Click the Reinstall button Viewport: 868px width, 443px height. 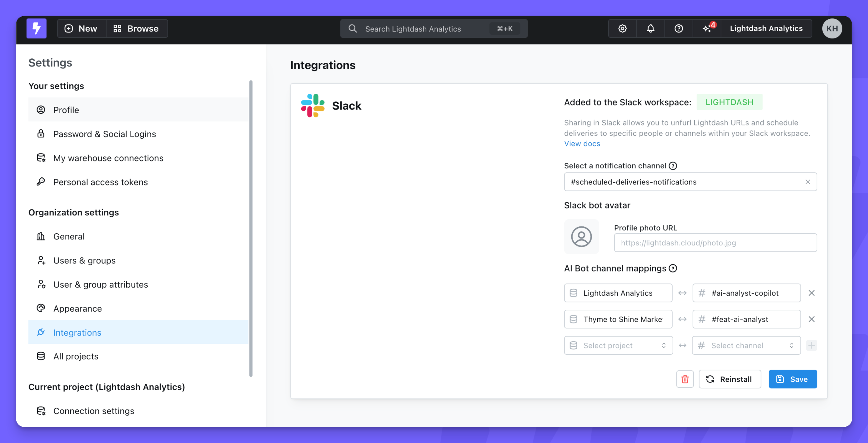click(x=730, y=379)
